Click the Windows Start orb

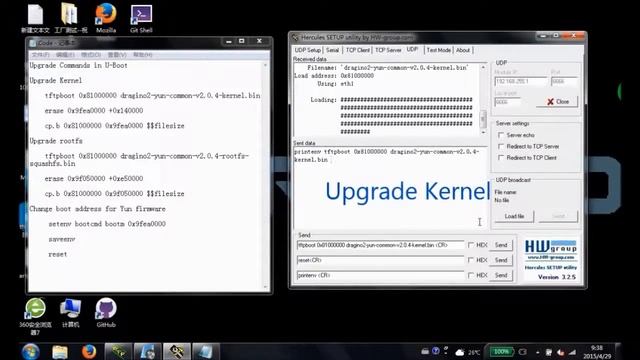coord(31,351)
